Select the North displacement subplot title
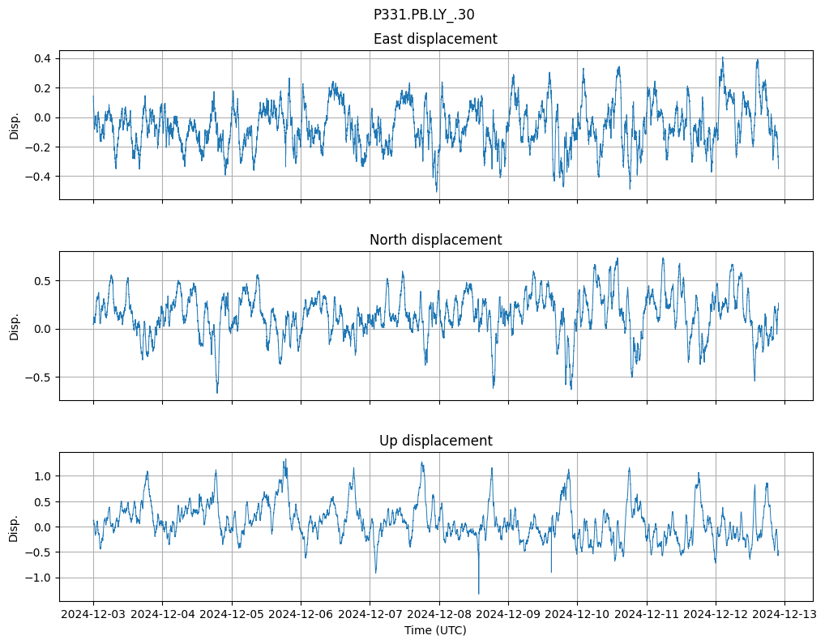This screenshot has width=825, height=644. [435, 240]
